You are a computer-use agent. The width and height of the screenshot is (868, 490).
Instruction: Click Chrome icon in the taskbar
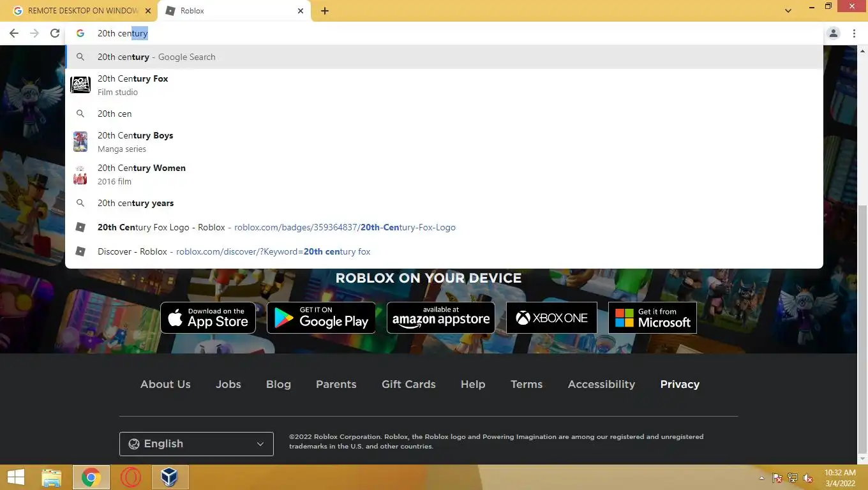pos(91,477)
